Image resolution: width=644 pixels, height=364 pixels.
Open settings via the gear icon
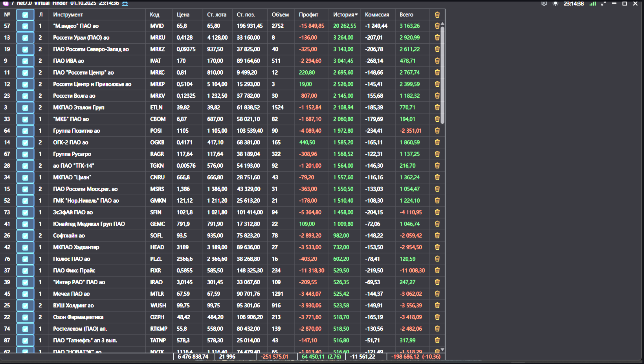(544, 4)
